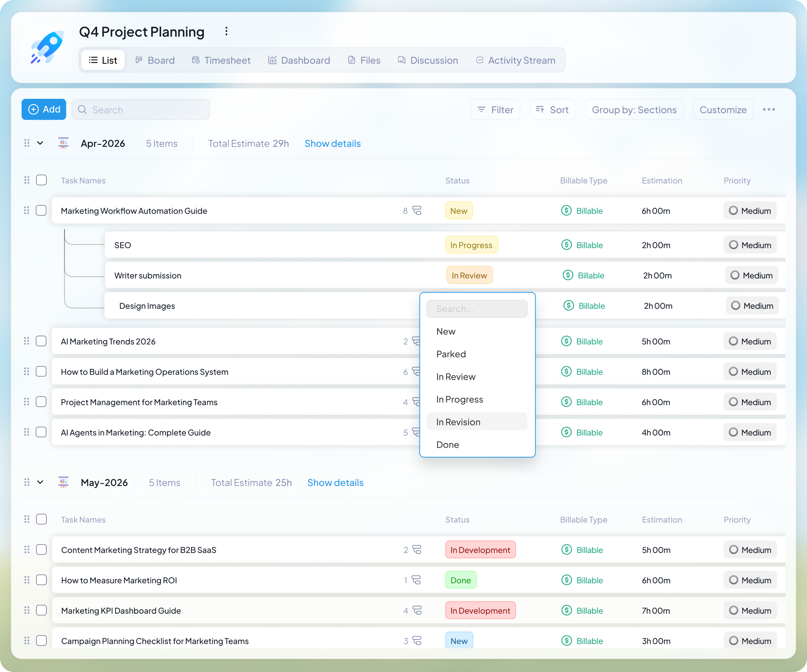Grab the May-2026 section drag handle
The width and height of the screenshot is (807, 672).
coord(27,482)
